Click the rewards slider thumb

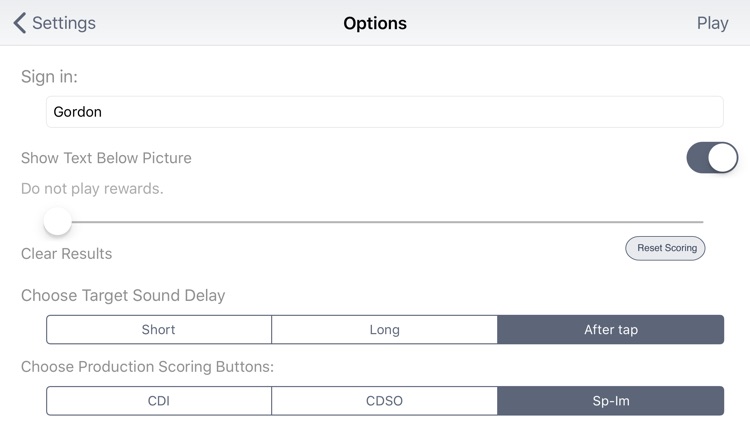click(x=58, y=221)
